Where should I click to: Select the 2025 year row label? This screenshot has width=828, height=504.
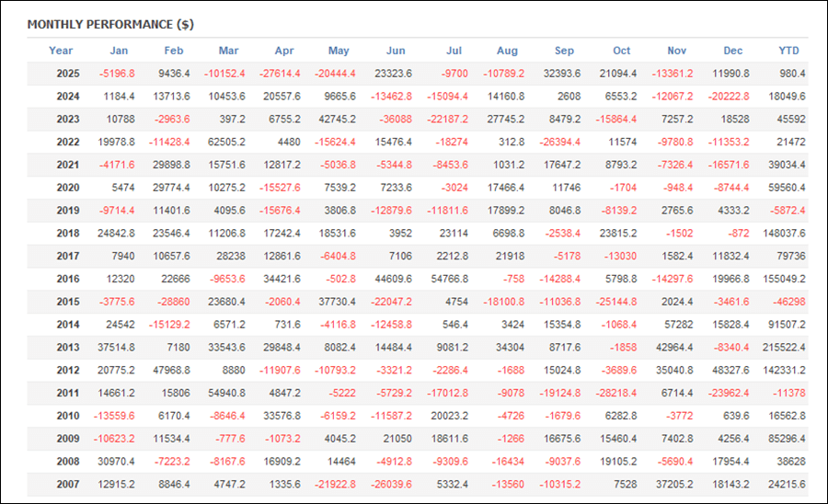[x=66, y=74]
